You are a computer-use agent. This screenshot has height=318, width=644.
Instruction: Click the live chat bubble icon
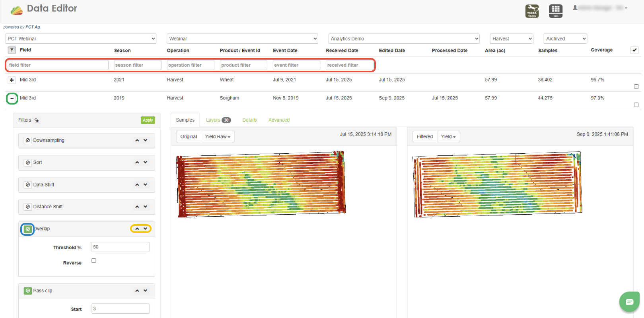coord(629,302)
